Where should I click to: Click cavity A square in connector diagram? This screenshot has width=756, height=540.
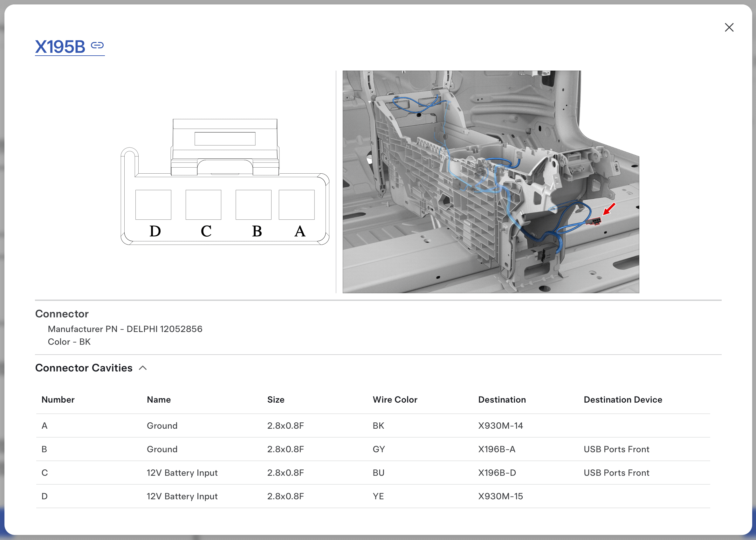click(296, 205)
